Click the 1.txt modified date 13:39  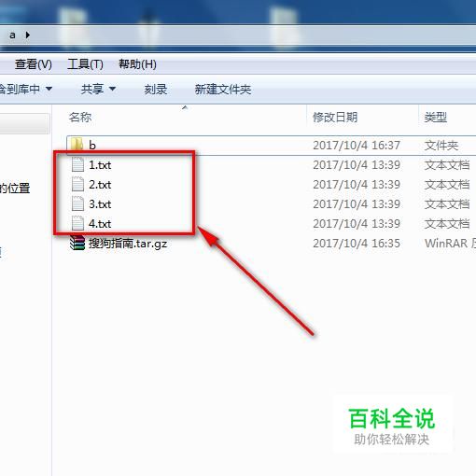(357, 165)
